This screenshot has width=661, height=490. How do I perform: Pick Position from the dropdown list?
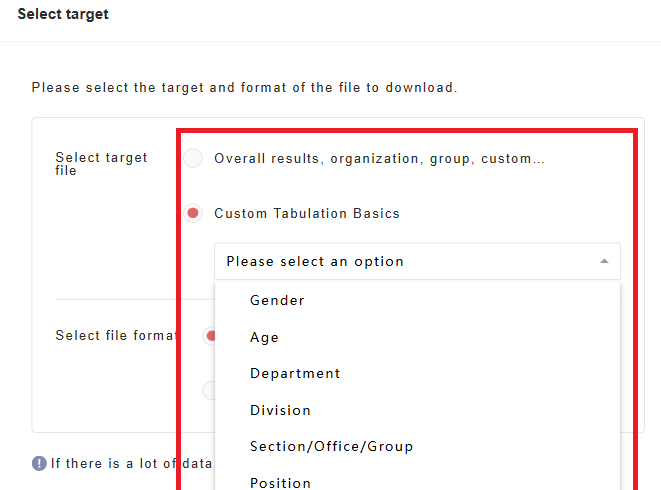(x=280, y=482)
